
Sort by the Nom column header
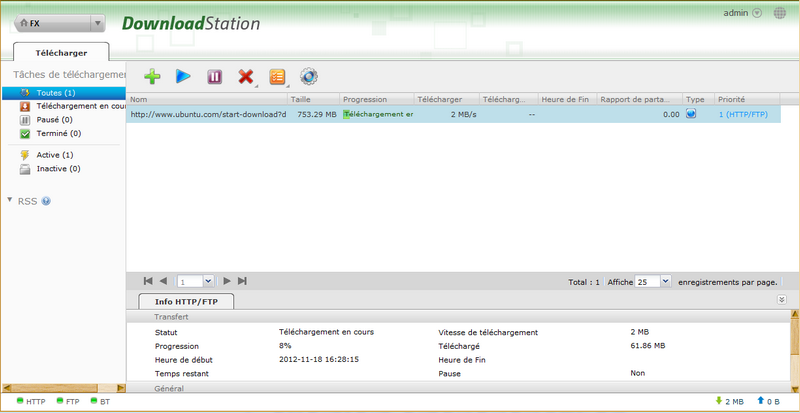pos(207,100)
